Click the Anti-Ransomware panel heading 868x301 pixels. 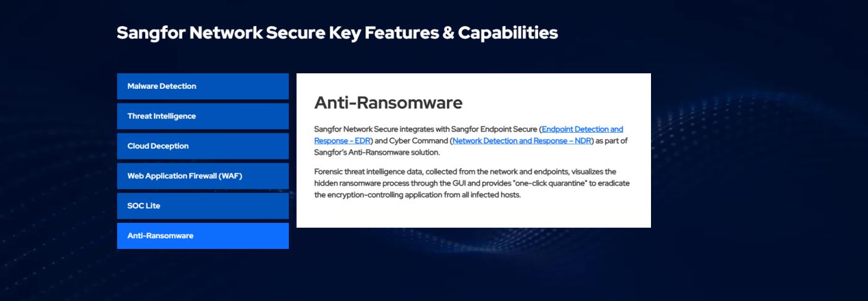coord(388,103)
